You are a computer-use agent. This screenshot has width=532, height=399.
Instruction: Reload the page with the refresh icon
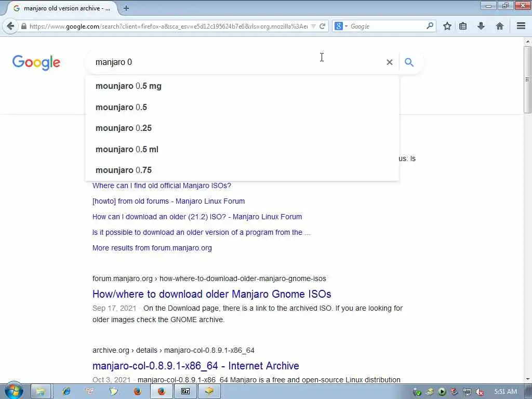pos(322,26)
